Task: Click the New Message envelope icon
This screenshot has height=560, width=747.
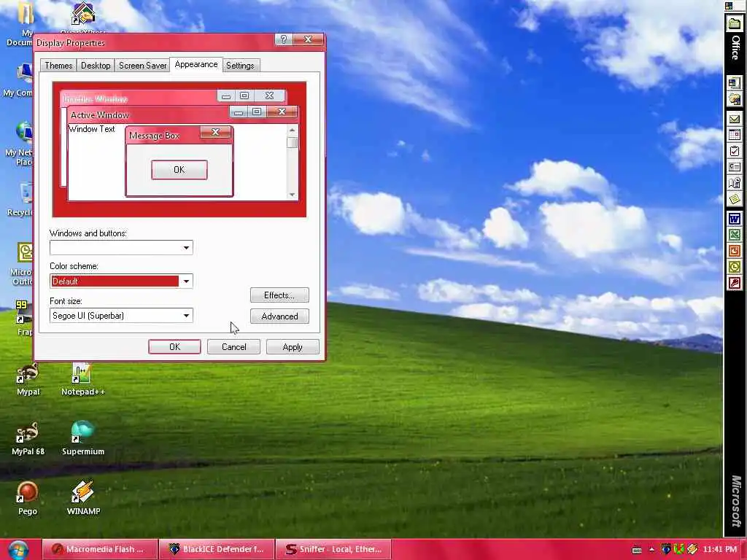Action: coord(735,119)
